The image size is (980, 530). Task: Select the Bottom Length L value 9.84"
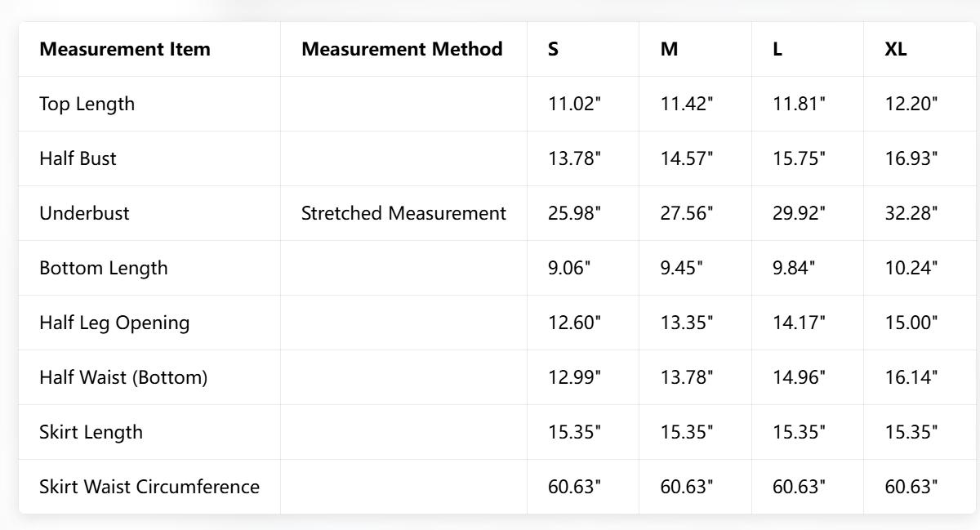[x=794, y=268]
